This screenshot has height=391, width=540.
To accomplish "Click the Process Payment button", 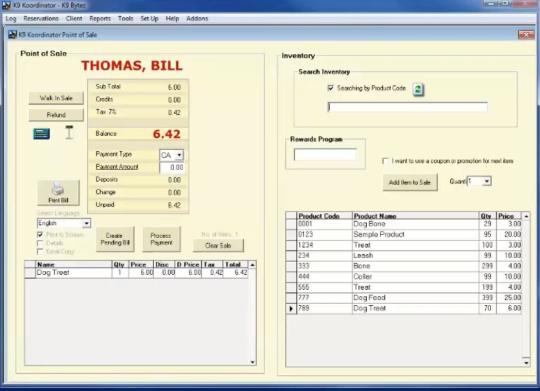I will 161,239.
